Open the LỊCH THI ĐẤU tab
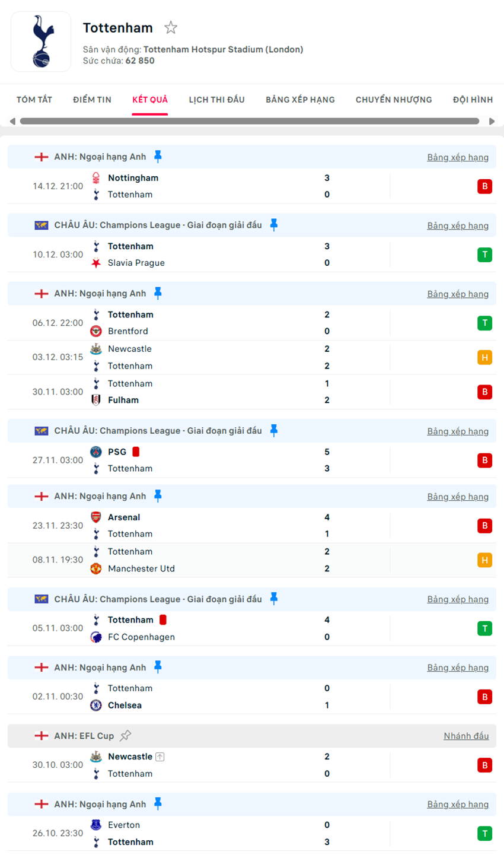Image resolution: width=504 pixels, height=855 pixels. tap(216, 100)
